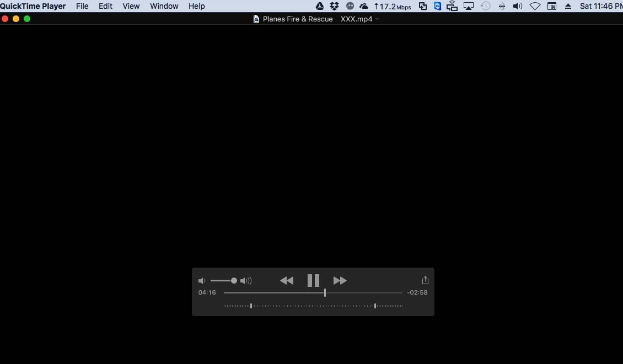Open the Bluetooth menu bar icon

[502, 6]
